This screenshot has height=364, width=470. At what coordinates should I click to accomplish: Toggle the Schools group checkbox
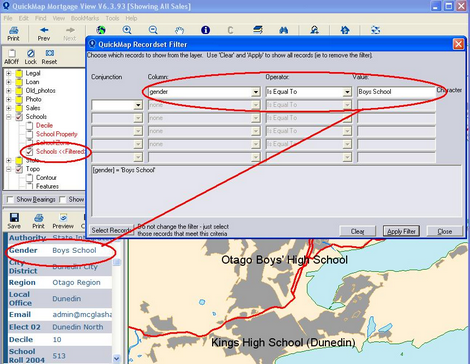tap(19, 117)
